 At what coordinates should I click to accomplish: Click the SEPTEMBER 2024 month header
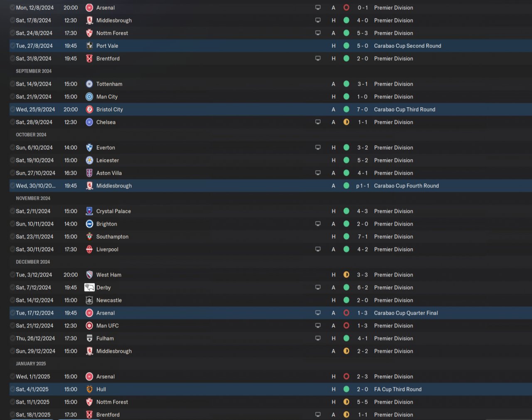click(x=34, y=71)
